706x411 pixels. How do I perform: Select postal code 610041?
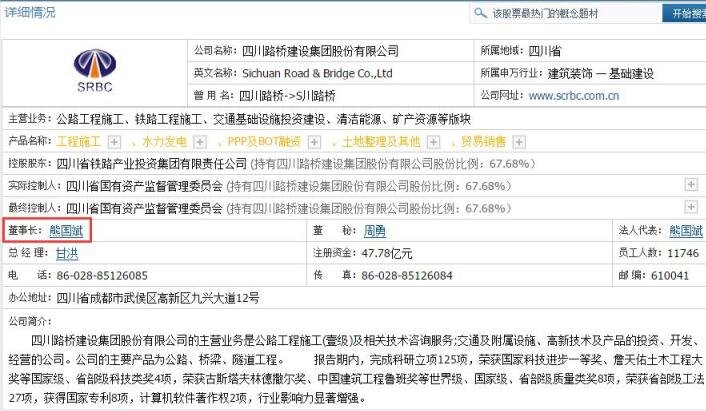pyautogui.click(x=670, y=276)
